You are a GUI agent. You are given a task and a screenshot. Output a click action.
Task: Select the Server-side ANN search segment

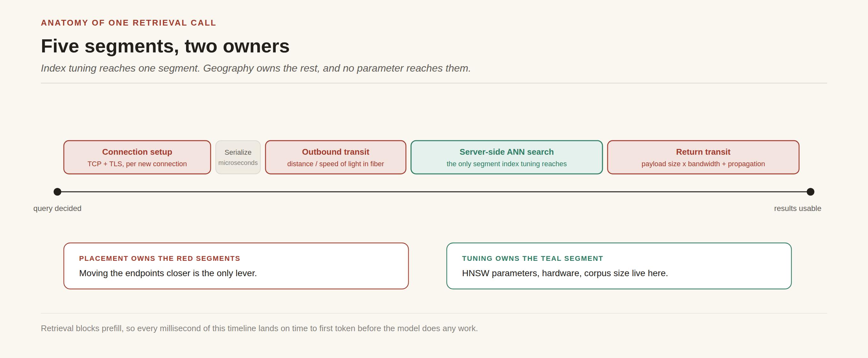(x=506, y=157)
